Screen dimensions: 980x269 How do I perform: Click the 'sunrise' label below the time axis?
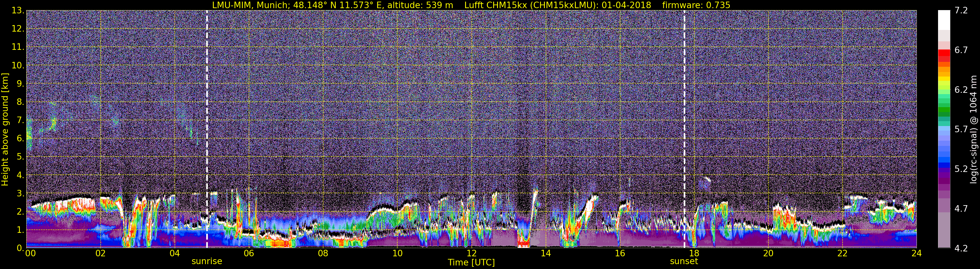[x=207, y=262]
